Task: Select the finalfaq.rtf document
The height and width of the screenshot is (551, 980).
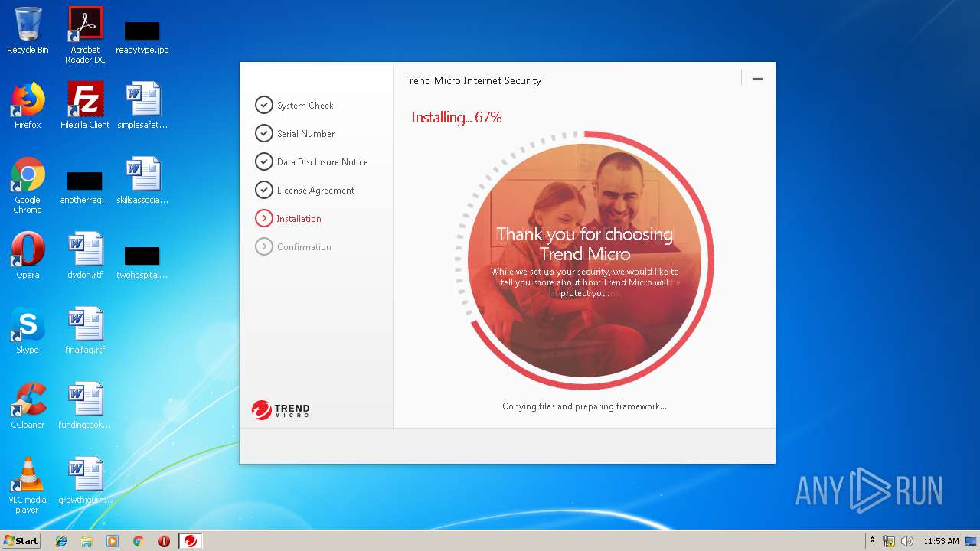Action: pyautogui.click(x=85, y=331)
